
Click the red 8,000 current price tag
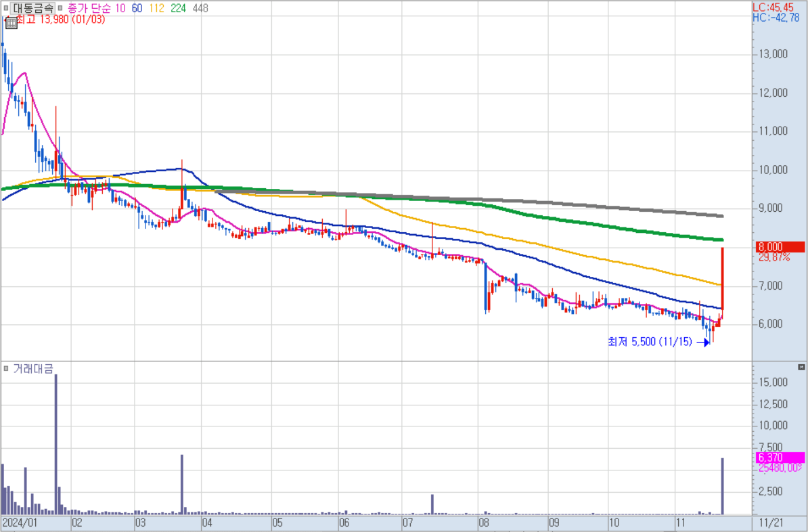(781, 246)
